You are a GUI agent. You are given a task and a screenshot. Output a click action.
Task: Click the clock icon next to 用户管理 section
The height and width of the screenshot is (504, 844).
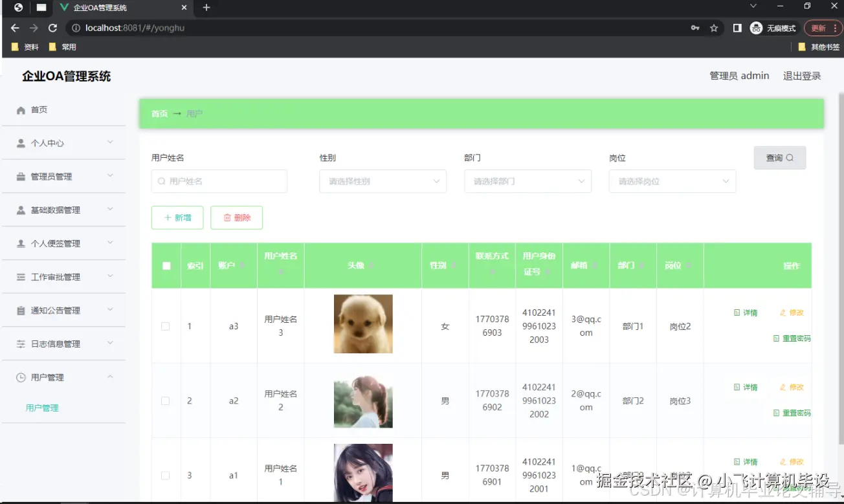coord(20,377)
